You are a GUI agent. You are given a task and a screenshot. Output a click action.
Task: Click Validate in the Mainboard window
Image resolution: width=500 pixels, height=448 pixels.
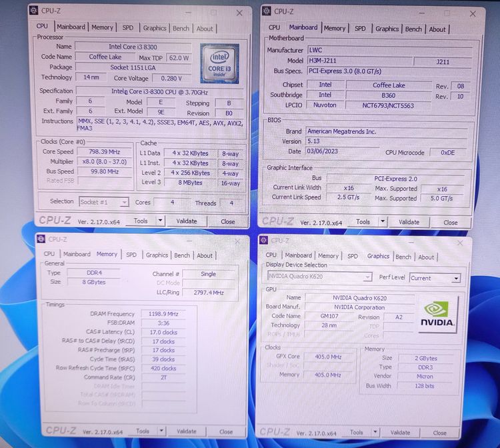[409, 222]
